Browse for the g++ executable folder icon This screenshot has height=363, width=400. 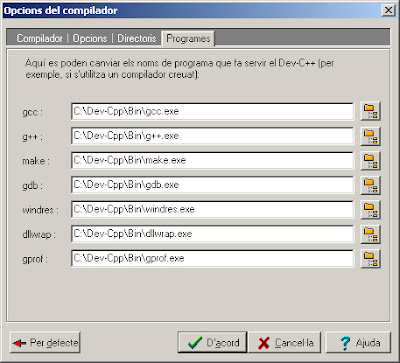pyautogui.click(x=370, y=136)
